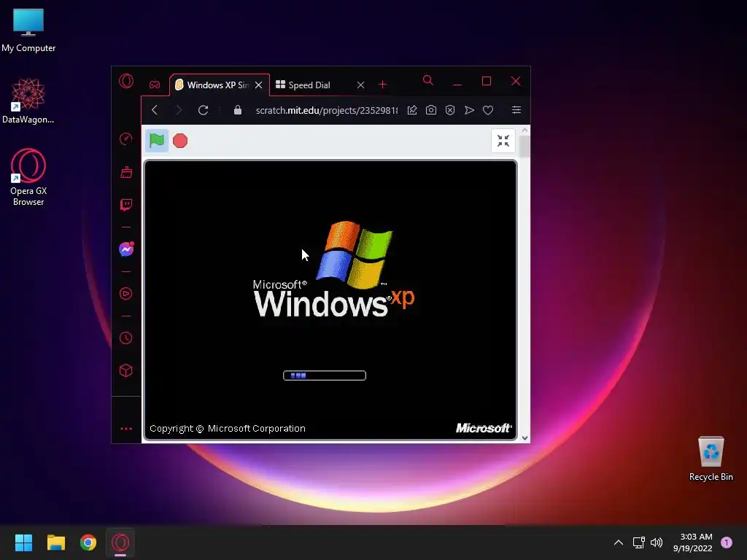Stop the Scratch project with the red stop button

[x=180, y=141]
